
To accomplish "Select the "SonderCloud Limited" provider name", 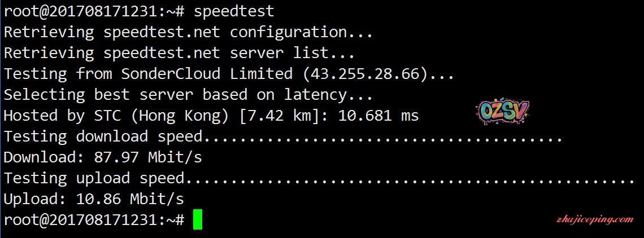I will 207,73.
